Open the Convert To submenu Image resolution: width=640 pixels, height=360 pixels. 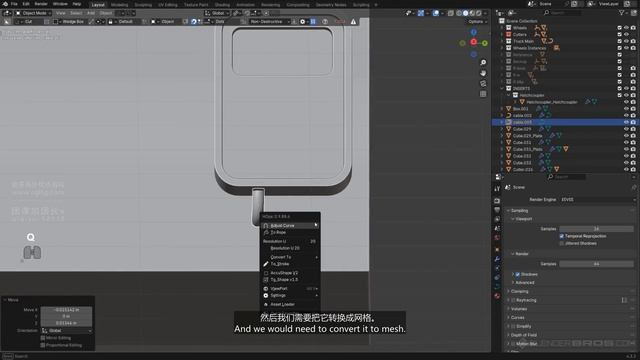click(x=290, y=257)
